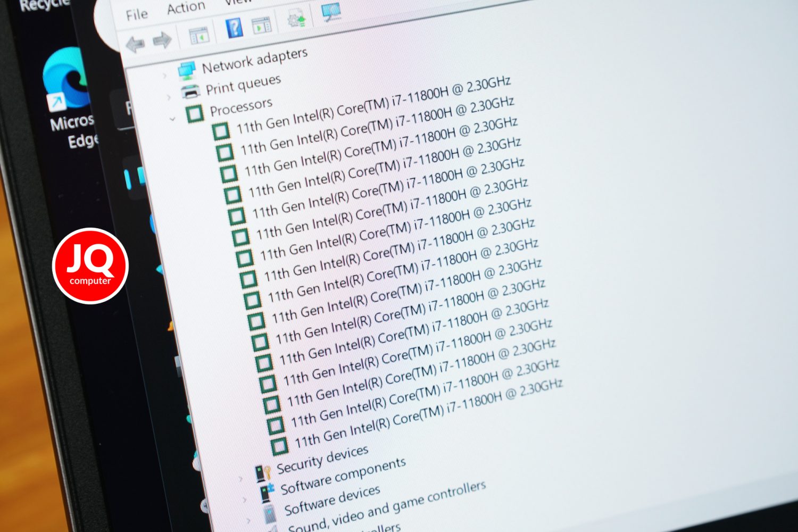This screenshot has height=532, width=798.
Task: Select the Processors label
Action: (241, 106)
